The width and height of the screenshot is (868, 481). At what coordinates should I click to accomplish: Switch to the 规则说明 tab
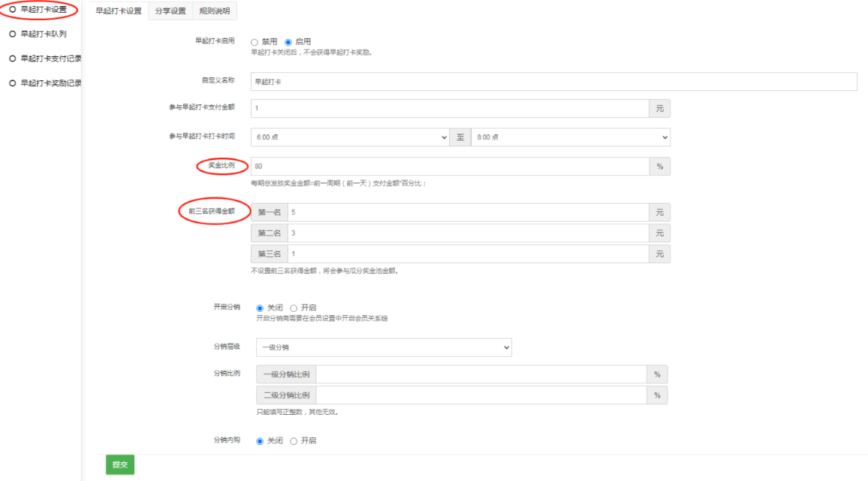tap(215, 11)
